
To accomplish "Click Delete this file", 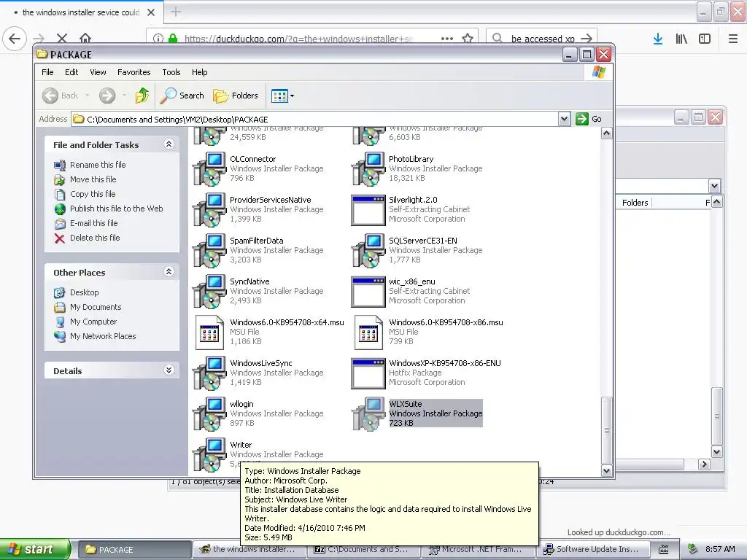I will pyautogui.click(x=95, y=238).
